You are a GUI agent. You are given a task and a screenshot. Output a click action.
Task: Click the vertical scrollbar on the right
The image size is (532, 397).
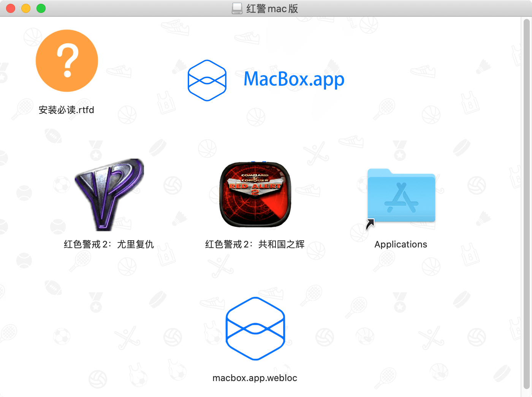[x=526, y=204]
